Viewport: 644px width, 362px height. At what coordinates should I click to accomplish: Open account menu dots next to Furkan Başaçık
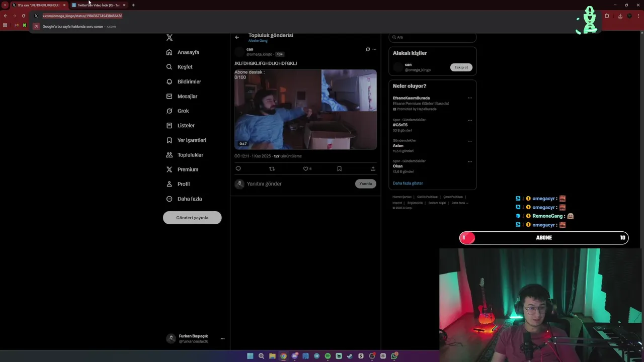pyautogui.click(x=222, y=339)
